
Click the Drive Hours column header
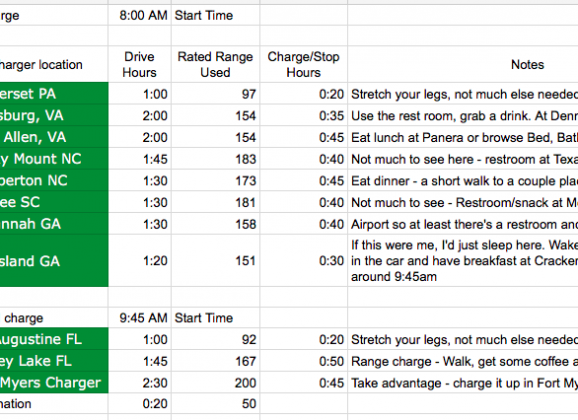(140, 65)
